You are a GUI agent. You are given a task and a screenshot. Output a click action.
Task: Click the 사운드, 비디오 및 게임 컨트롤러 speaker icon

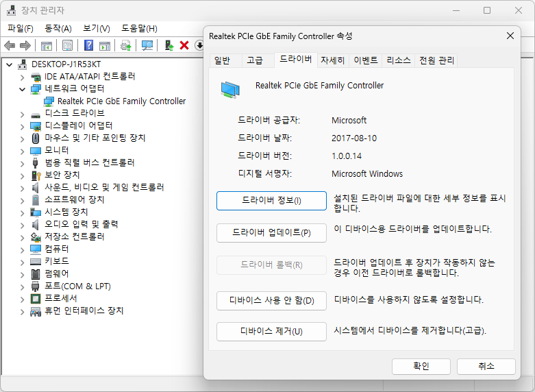(x=36, y=188)
